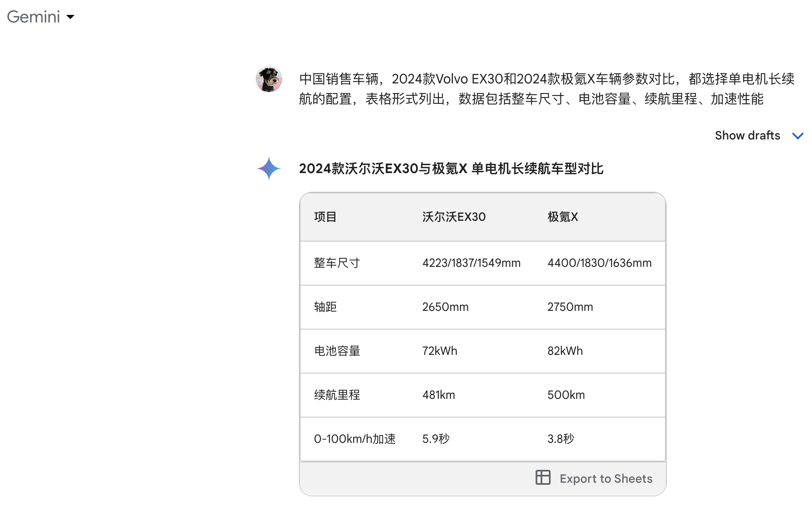Screen dimensions: 812x513
Task: Click the 3.8秒 acceleration cell
Action: click(x=560, y=439)
